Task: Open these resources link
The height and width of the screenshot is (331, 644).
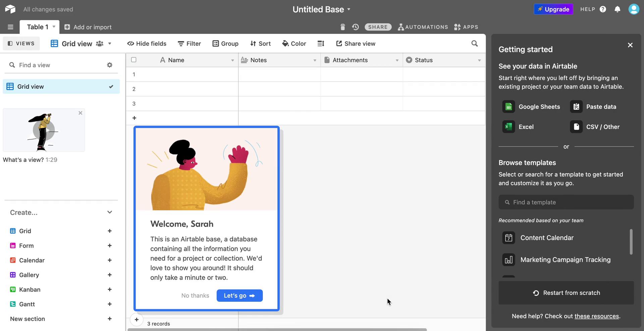Action: coord(597,316)
